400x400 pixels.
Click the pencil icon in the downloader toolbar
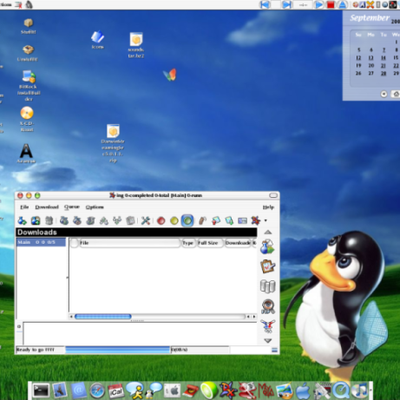coord(202,220)
